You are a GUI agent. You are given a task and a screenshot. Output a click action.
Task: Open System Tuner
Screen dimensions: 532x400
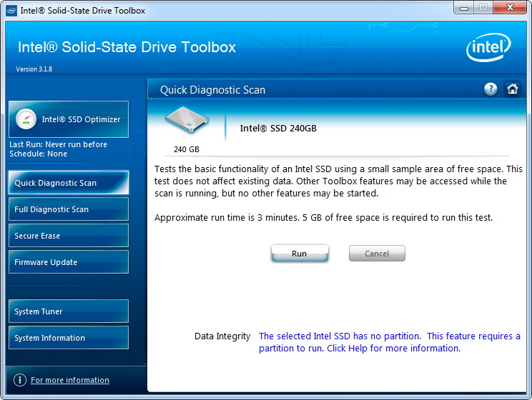tap(69, 311)
